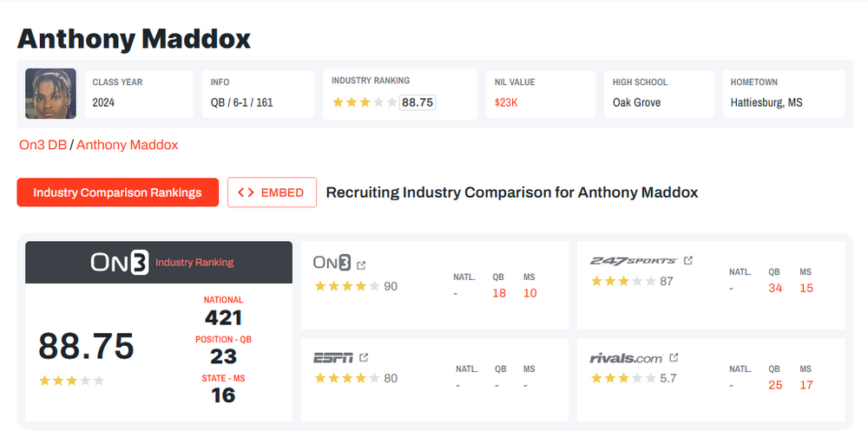
Task: Open ESPN external link icon
Action: 364,357
